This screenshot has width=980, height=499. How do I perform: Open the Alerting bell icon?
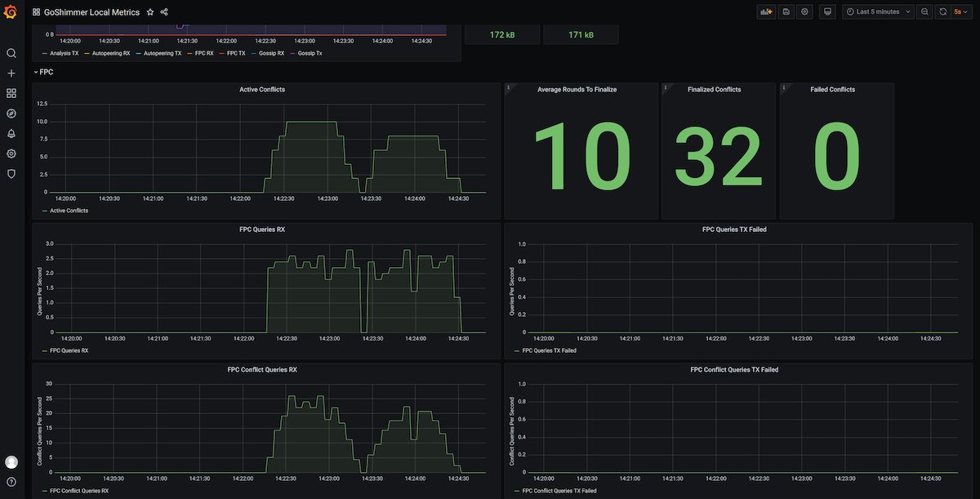[x=11, y=134]
